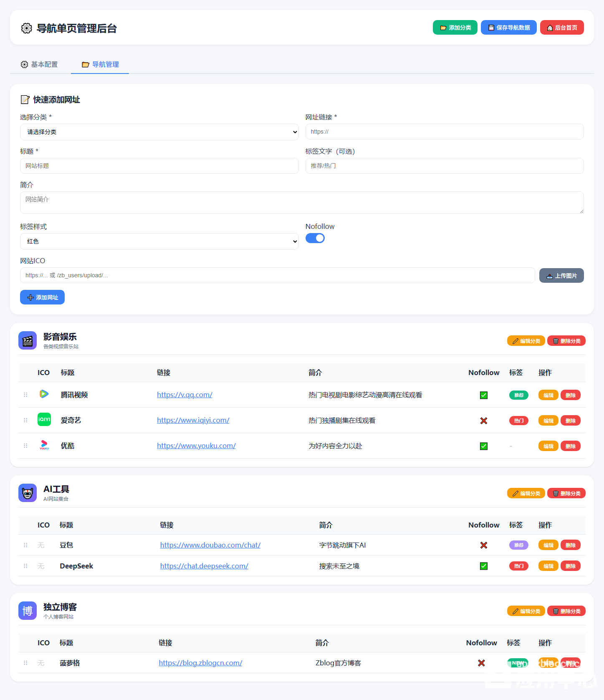604x700 pixels.
Task: Click the AI工具 category robot icon
Action: coord(28,493)
